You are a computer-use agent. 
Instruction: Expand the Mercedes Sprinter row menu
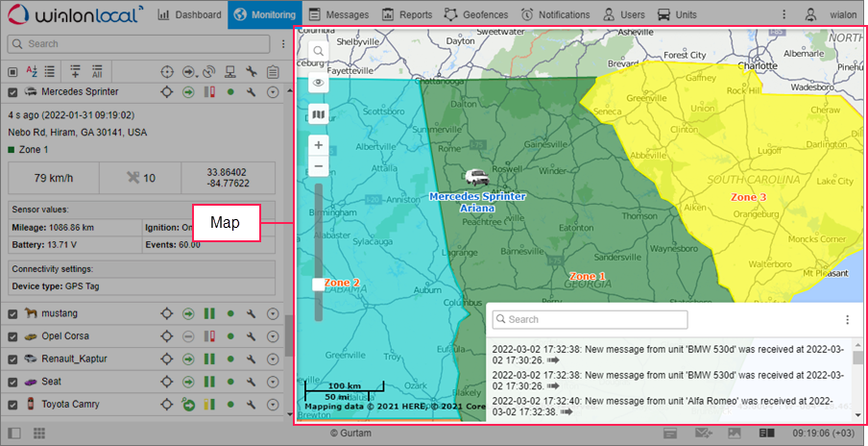[273, 92]
